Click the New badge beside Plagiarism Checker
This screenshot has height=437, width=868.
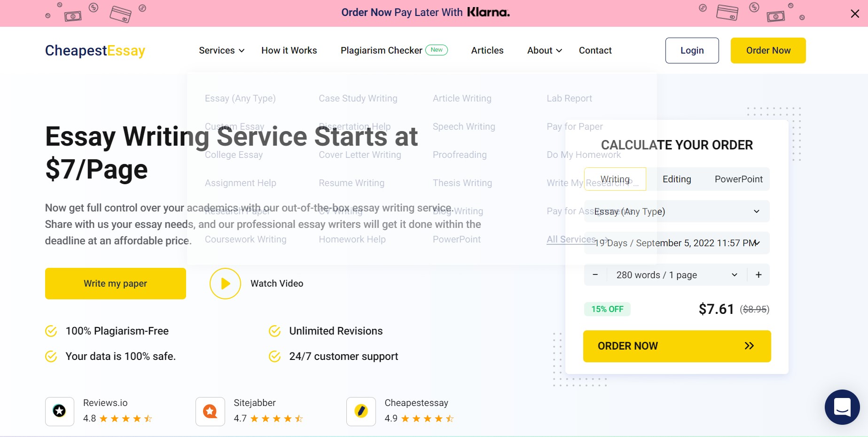437,50
